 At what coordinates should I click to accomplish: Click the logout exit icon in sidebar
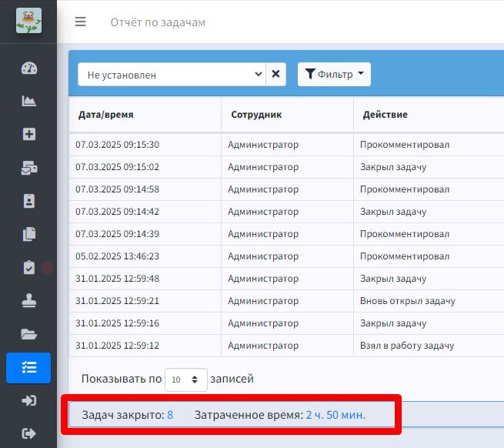click(29, 433)
